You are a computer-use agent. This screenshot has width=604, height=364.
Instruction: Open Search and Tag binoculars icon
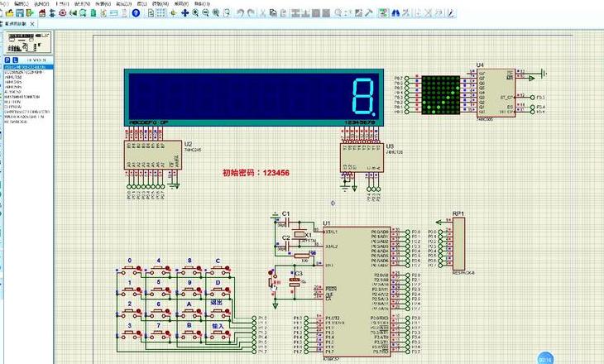(395, 13)
